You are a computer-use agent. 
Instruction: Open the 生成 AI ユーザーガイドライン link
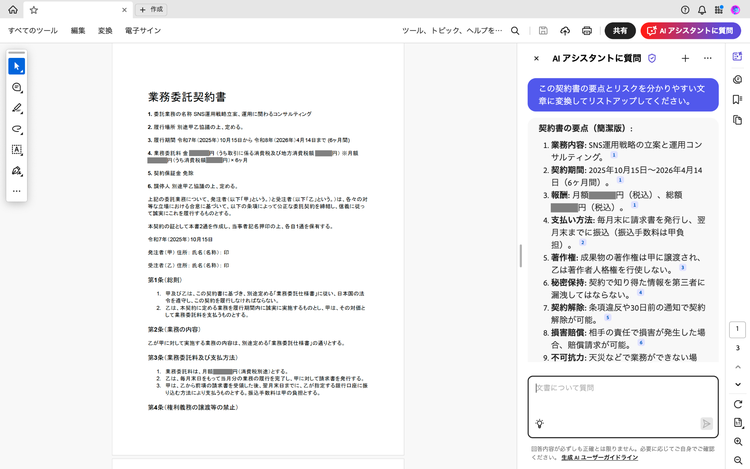600,457
